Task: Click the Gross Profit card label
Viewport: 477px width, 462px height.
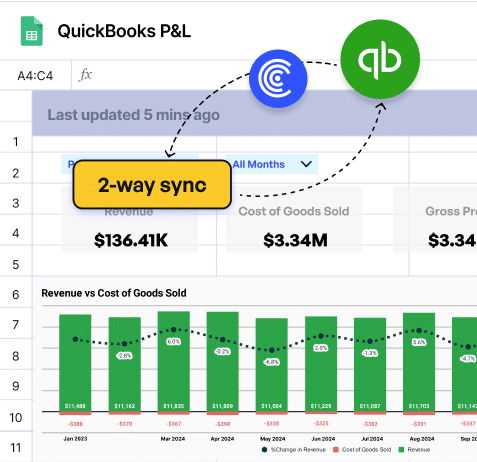Action: (451, 211)
